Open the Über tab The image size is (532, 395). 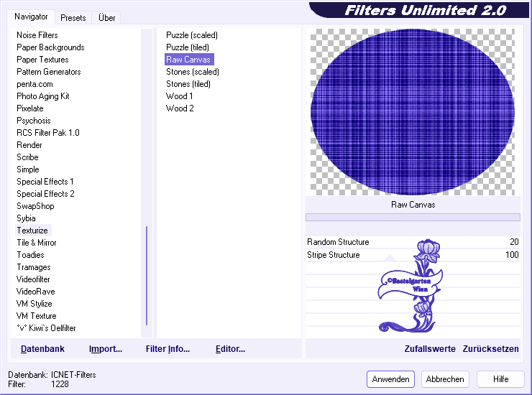point(106,18)
